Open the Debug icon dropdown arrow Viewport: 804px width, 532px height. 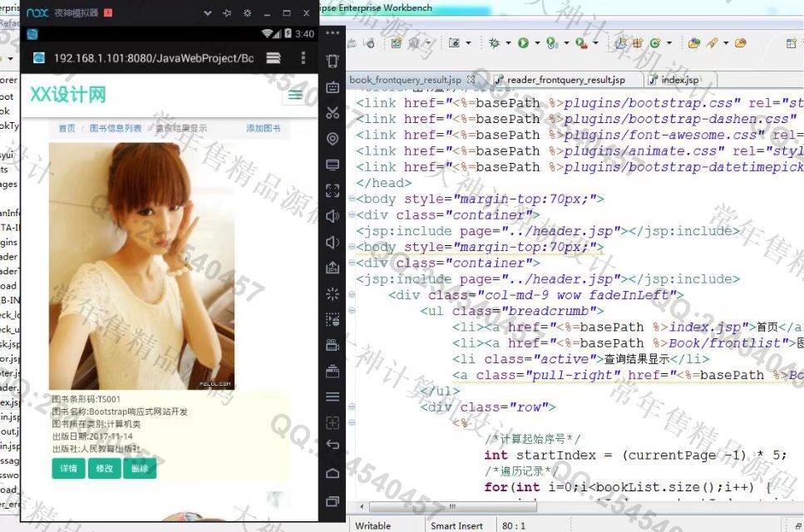pyautogui.click(x=508, y=43)
